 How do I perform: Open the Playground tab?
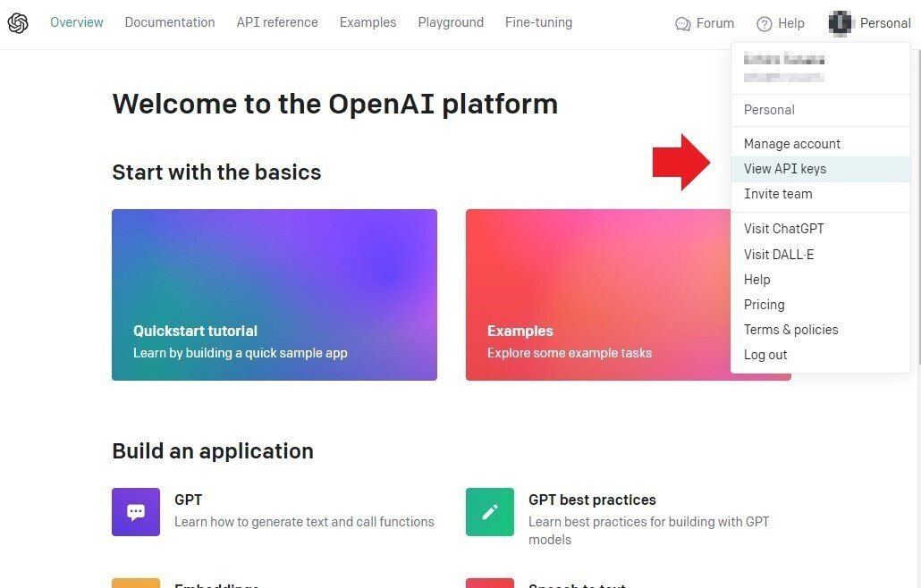451,22
